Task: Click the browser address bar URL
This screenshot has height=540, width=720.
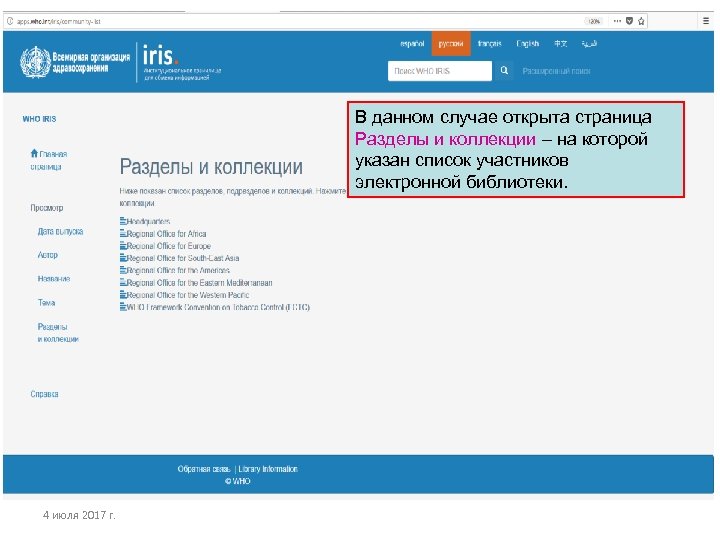Action: [x=59, y=21]
